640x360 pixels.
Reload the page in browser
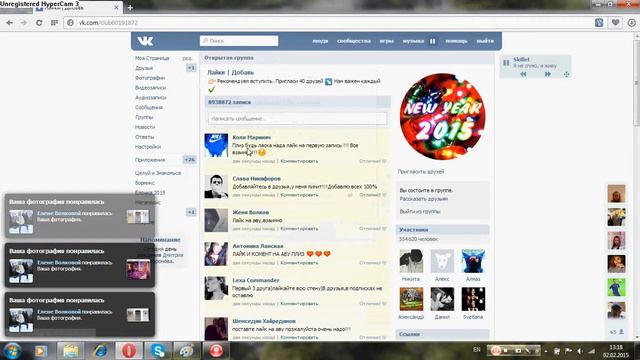pyautogui.click(x=39, y=23)
